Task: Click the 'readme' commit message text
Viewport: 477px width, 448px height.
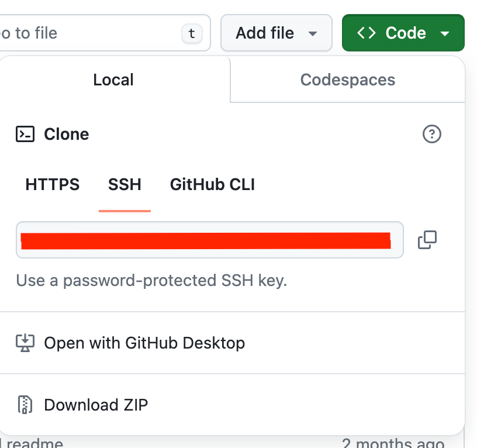Action: [x=34, y=443]
